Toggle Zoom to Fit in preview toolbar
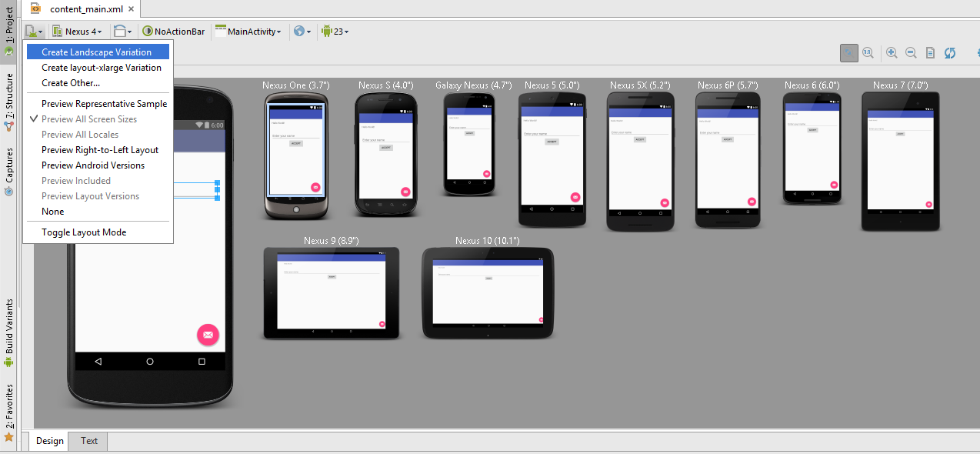980x454 pixels. pyautogui.click(x=849, y=52)
